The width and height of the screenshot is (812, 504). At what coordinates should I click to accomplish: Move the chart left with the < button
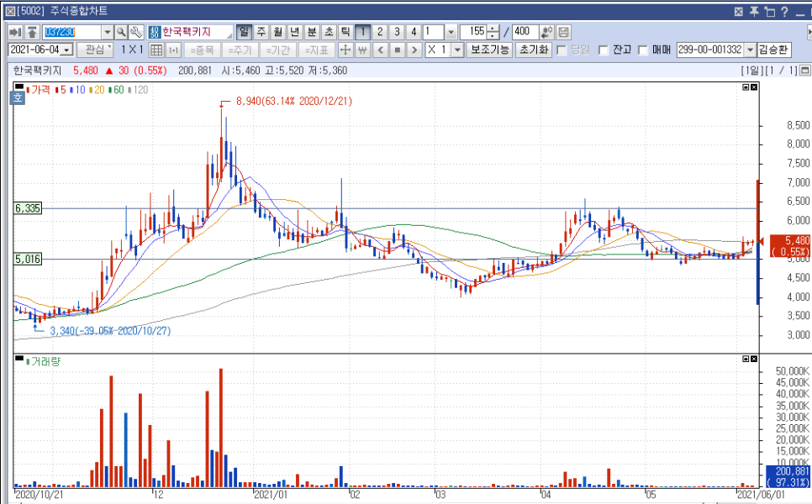[381, 50]
